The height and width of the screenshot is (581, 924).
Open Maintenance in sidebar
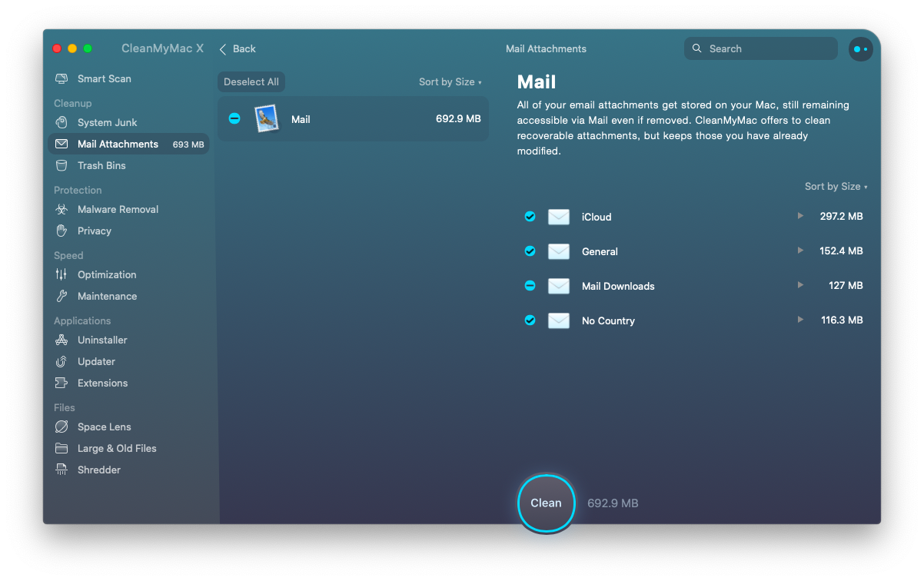coord(128,296)
